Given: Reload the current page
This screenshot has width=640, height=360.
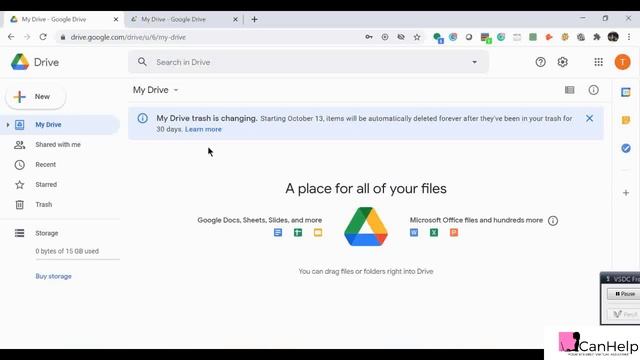Looking at the screenshot, I should click(43, 37).
